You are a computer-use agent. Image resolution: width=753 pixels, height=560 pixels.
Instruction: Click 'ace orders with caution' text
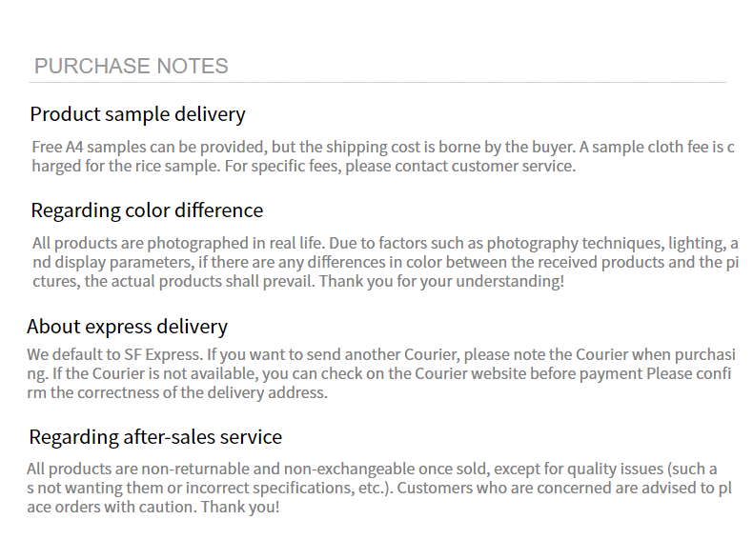click(111, 508)
